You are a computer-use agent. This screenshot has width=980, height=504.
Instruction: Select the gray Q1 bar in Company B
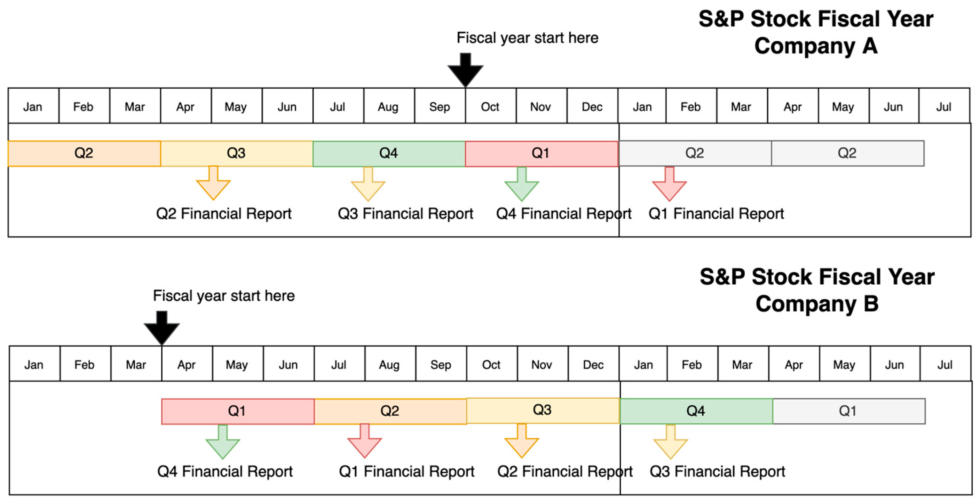(x=849, y=411)
